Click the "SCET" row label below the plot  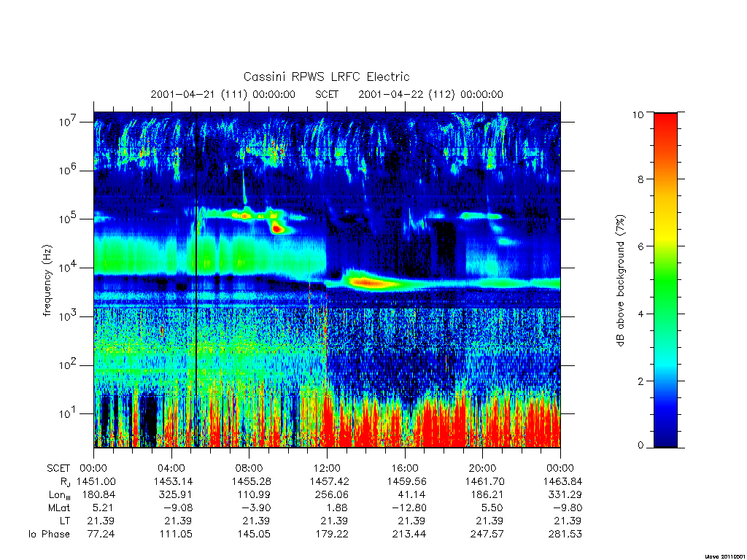pyautogui.click(x=58, y=468)
